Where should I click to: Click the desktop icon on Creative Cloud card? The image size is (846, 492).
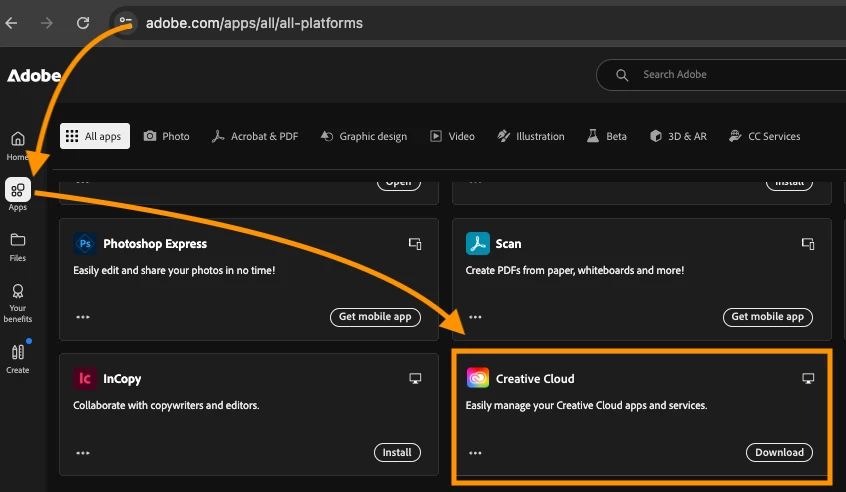click(x=808, y=378)
